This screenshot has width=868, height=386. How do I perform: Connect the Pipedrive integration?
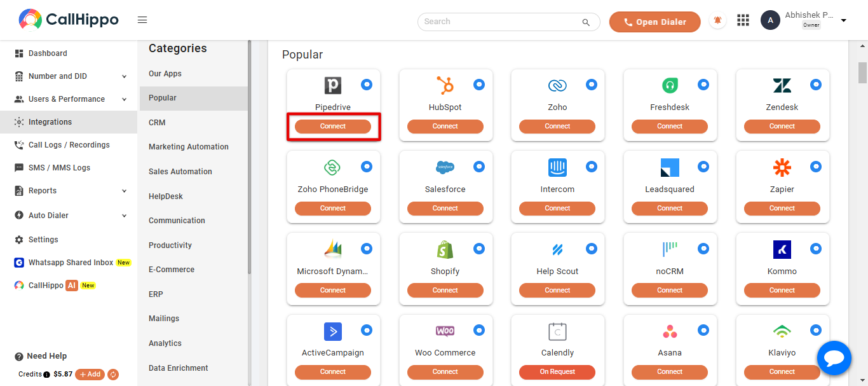click(333, 127)
